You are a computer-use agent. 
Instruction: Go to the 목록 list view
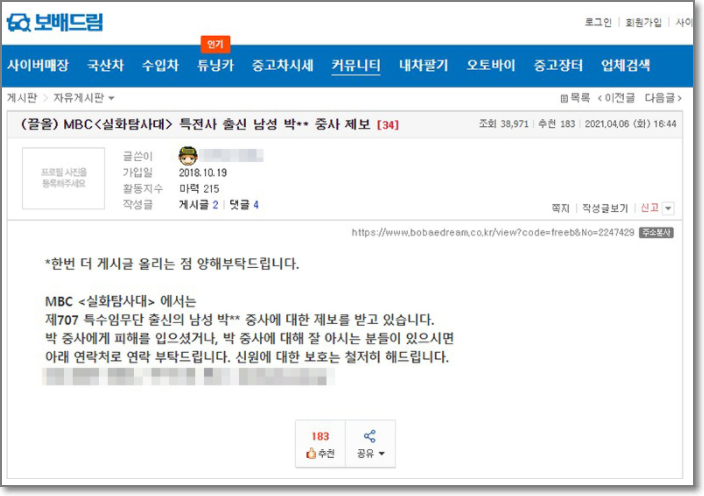coord(575,98)
